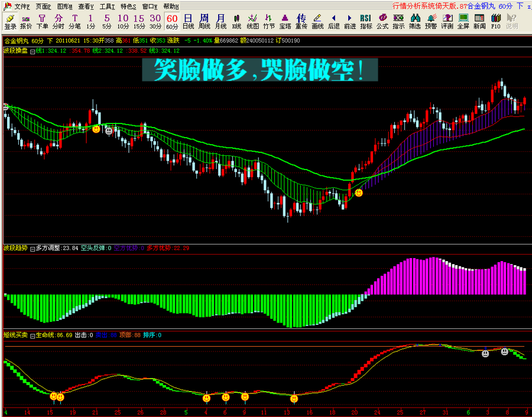Click the 波段趋势 indicator name label
Image resolution: width=532 pixels, height=417 pixels.
point(15,248)
